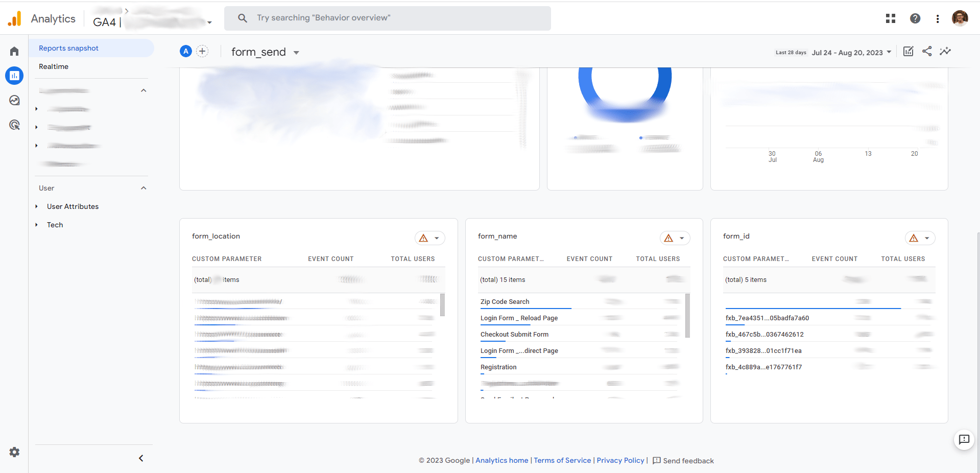Image resolution: width=980 pixels, height=473 pixels.
Task: Open Admin settings gear
Action: coord(14,452)
